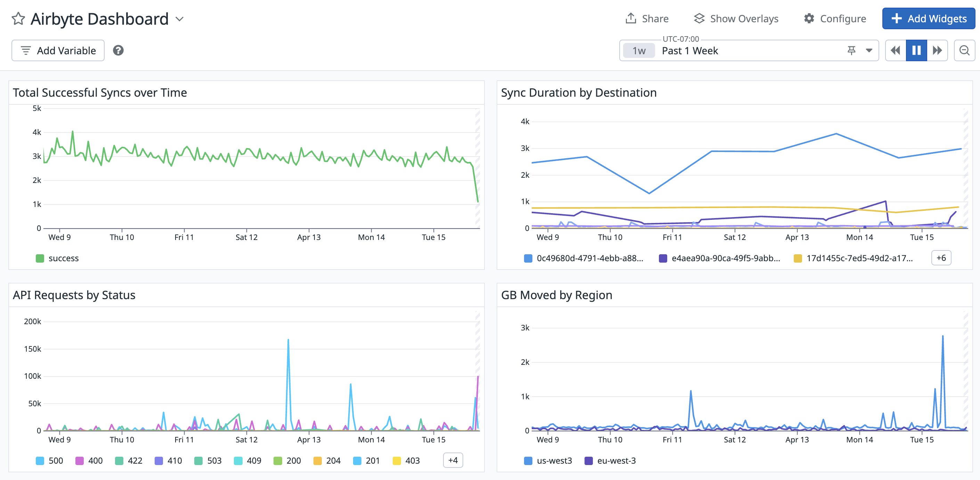Reveal the +6 hidden destinations in legend
Viewport: 980px width, 480px height.
(941, 258)
